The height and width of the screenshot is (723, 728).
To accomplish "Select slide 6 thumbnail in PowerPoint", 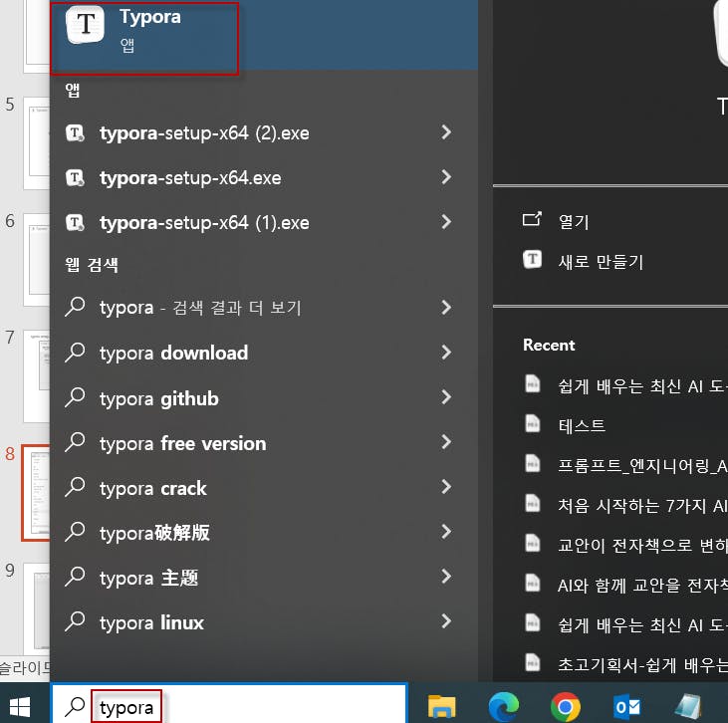I will click(x=37, y=260).
